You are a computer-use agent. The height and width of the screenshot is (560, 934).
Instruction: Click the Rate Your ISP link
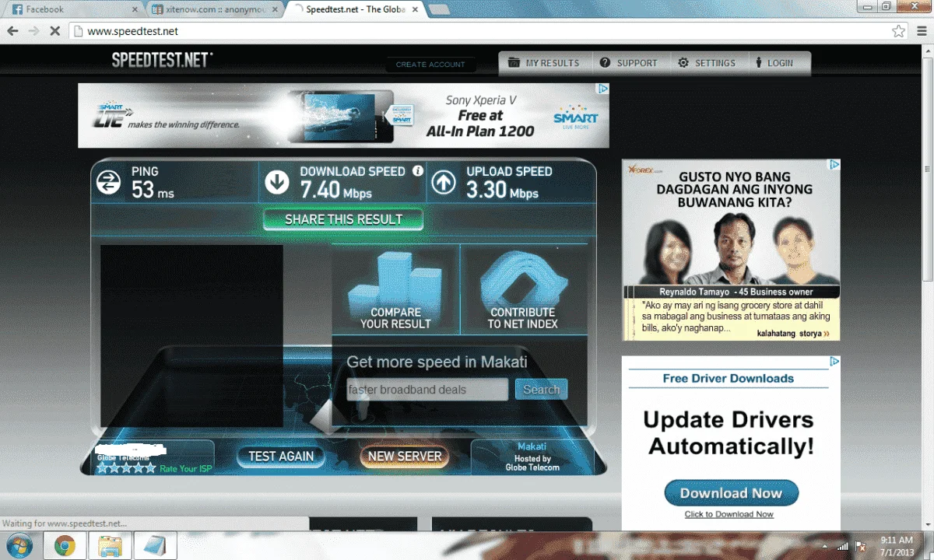pyautogui.click(x=185, y=469)
